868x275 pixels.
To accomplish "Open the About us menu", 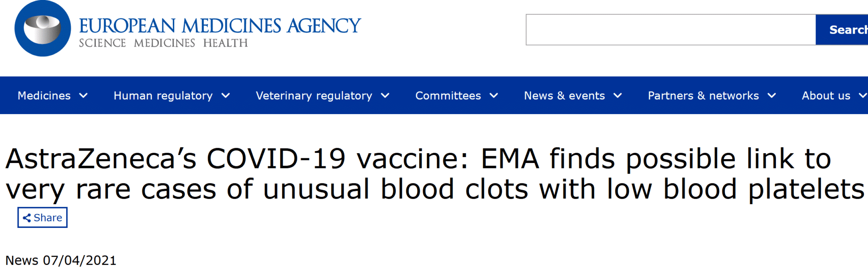I will pos(826,96).
